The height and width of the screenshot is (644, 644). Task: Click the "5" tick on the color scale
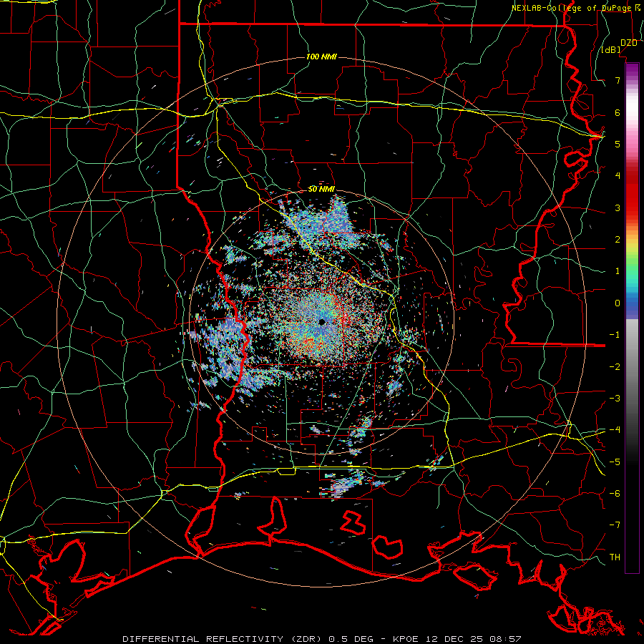click(x=618, y=144)
